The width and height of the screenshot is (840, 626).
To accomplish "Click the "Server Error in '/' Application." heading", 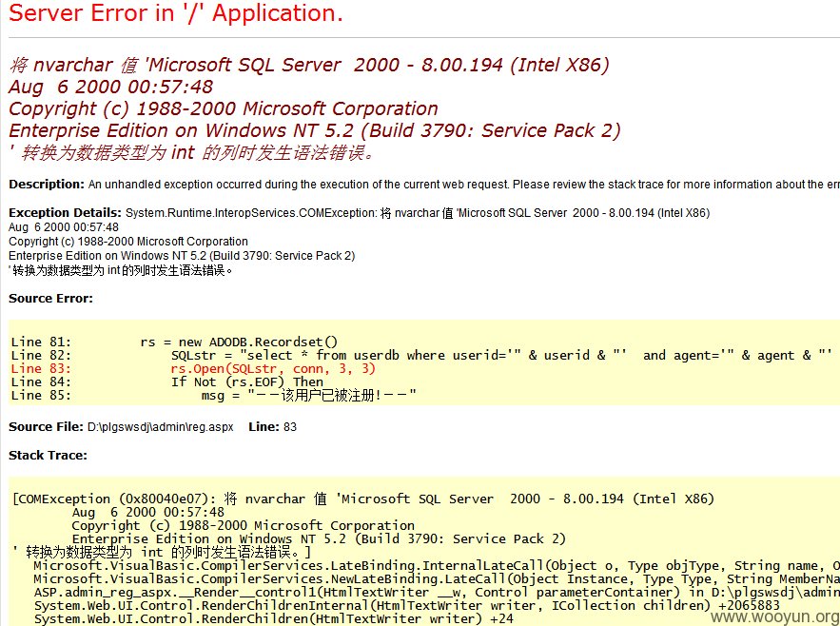I will [176, 13].
